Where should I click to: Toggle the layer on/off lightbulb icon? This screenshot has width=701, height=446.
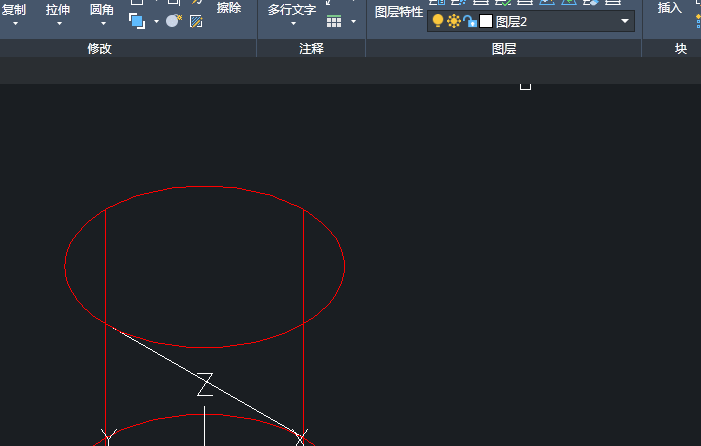pyautogui.click(x=438, y=21)
